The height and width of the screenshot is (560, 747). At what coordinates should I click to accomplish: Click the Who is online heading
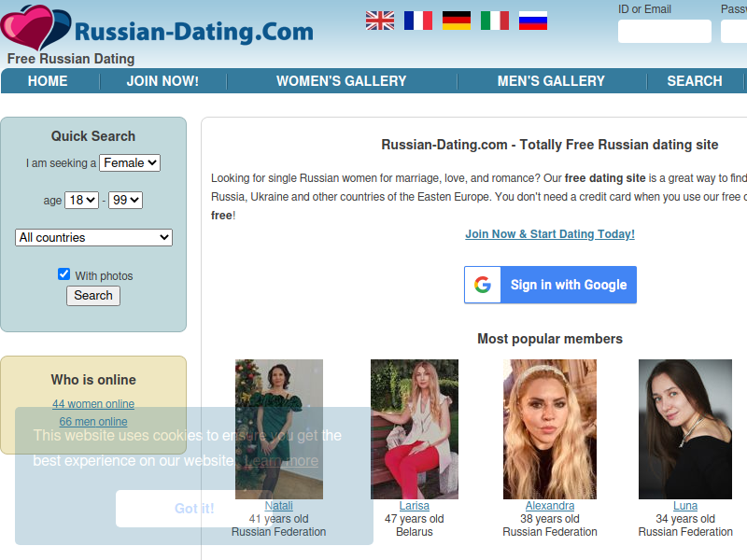(x=93, y=380)
